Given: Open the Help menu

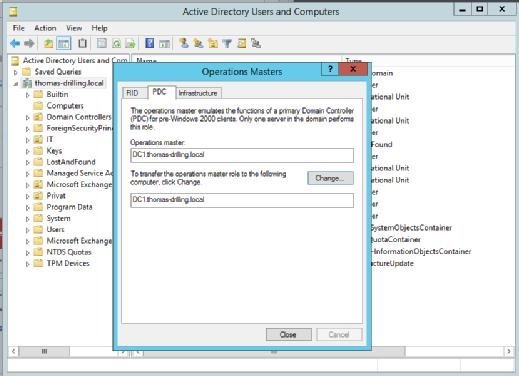Looking at the screenshot, I should (x=99, y=28).
